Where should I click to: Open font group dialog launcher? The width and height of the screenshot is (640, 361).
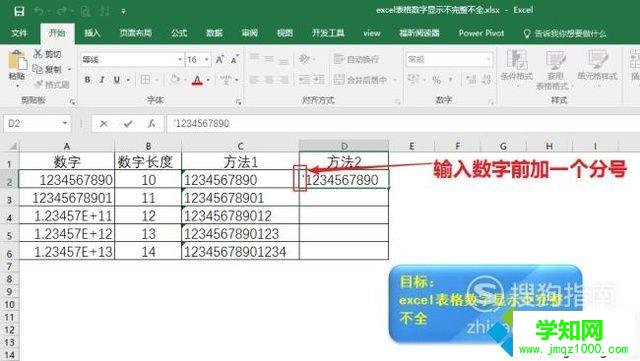239,102
